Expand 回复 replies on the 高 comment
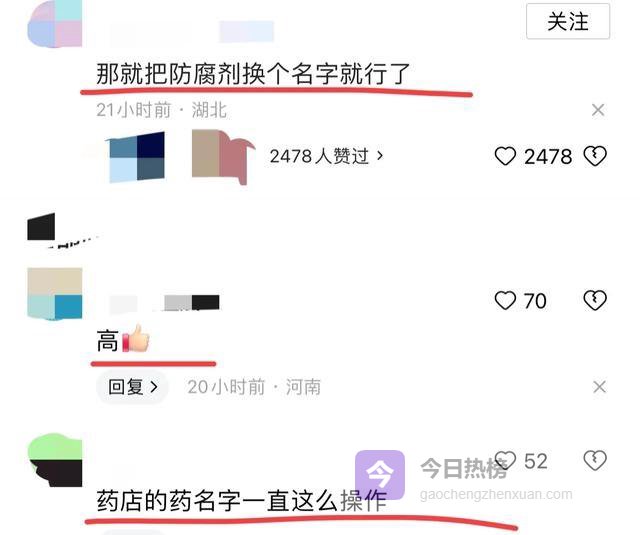The width and height of the screenshot is (640, 535). [133, 387]
